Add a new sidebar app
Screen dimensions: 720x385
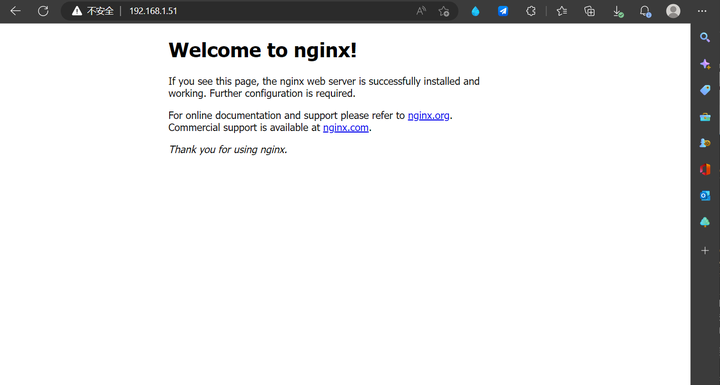(705, 250)
